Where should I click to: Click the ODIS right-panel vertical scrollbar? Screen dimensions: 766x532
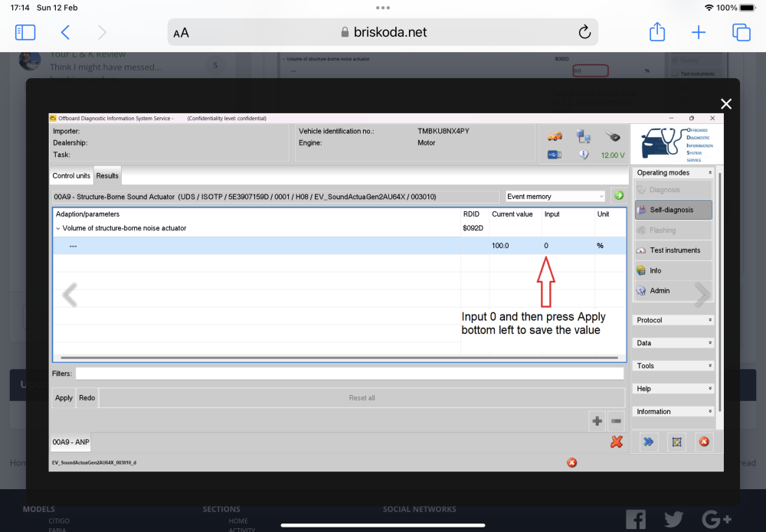719,293
